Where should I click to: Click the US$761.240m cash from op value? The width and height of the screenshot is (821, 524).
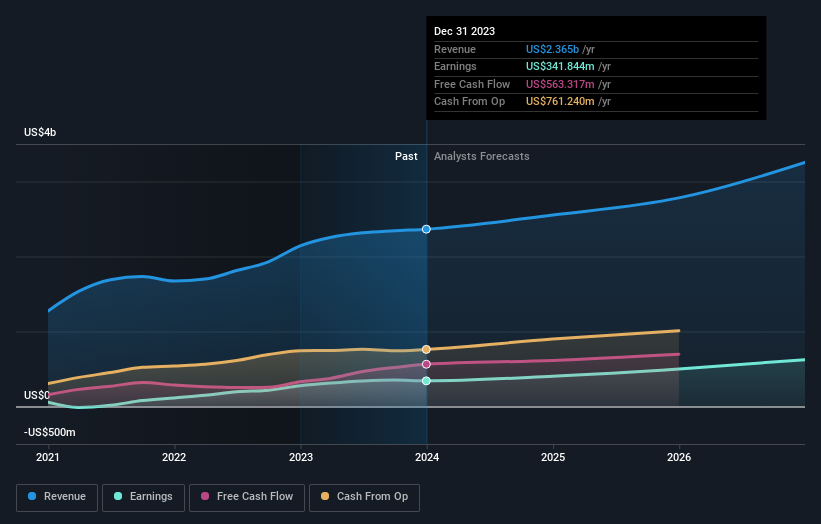click(x=560, y=102)
